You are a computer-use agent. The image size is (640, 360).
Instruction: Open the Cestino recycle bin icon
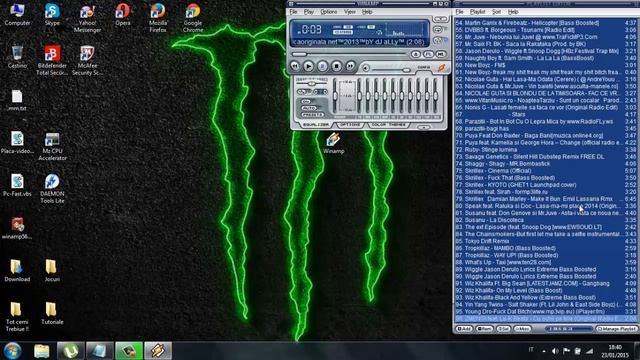click(17, 57)
